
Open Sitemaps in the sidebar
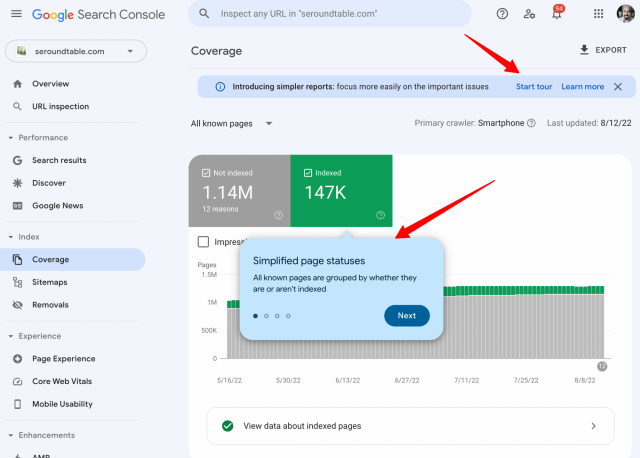pyautogui.click(x=50, y=283)
